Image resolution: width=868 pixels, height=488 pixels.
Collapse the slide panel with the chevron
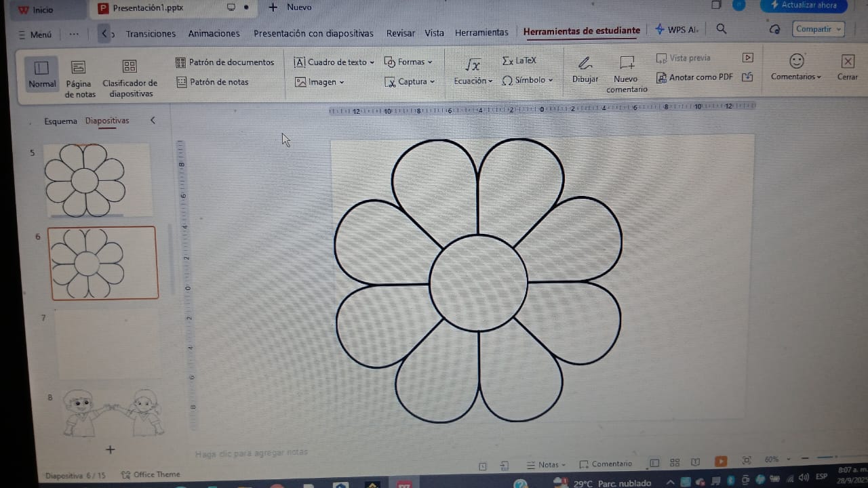click(x=153, y=121)
